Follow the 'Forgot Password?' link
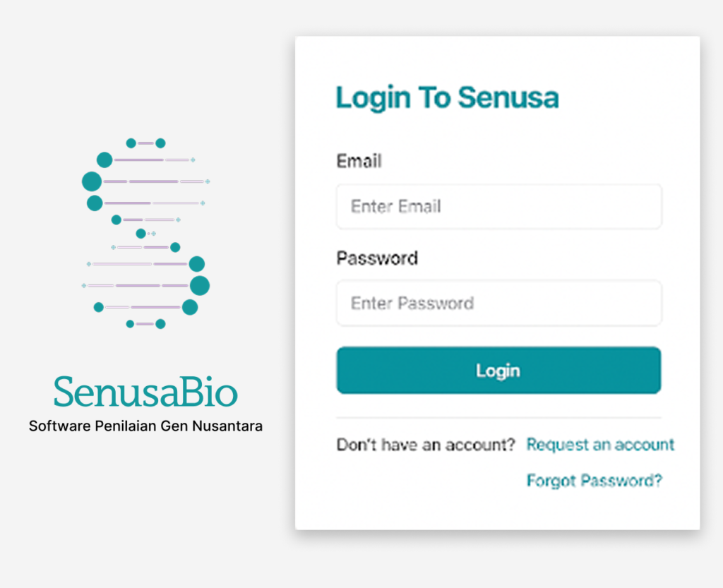Image resolution: width=723 pixels, height=588 pixels. coord(594,481)
